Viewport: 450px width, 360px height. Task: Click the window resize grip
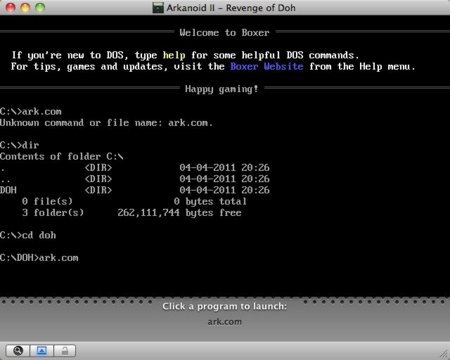pyautogui.click(x=444, y=354)
